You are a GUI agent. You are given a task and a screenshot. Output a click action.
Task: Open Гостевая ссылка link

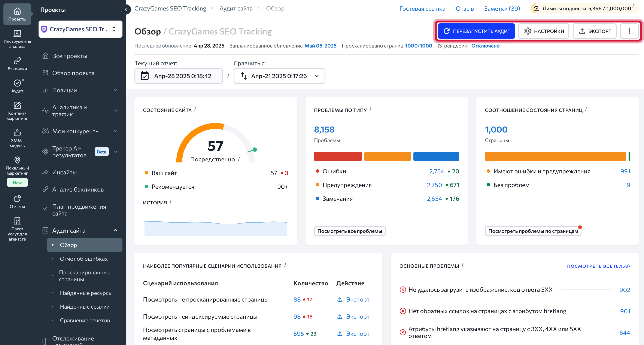pos(422,9)
